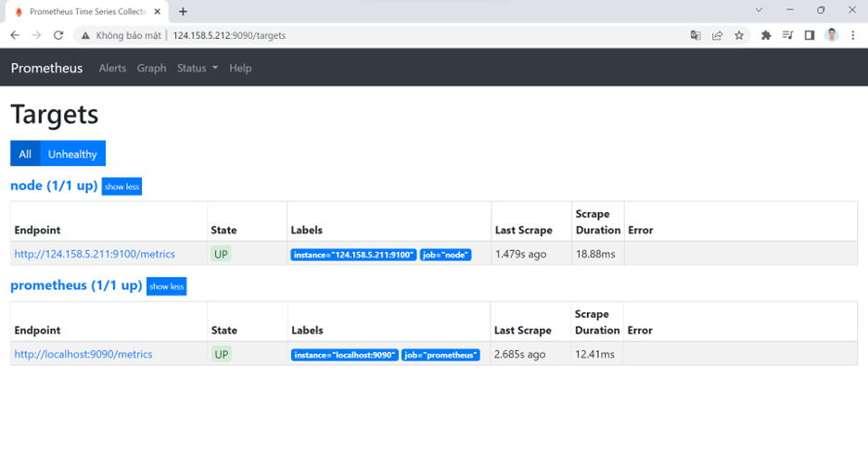Open the tab search chevron
The image size is (868, 454).
(x=759, y=10)
